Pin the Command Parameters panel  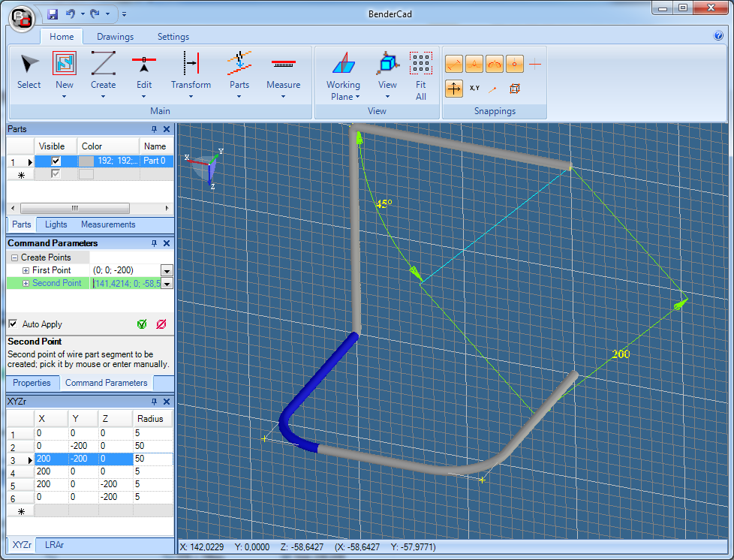(154, 243)
